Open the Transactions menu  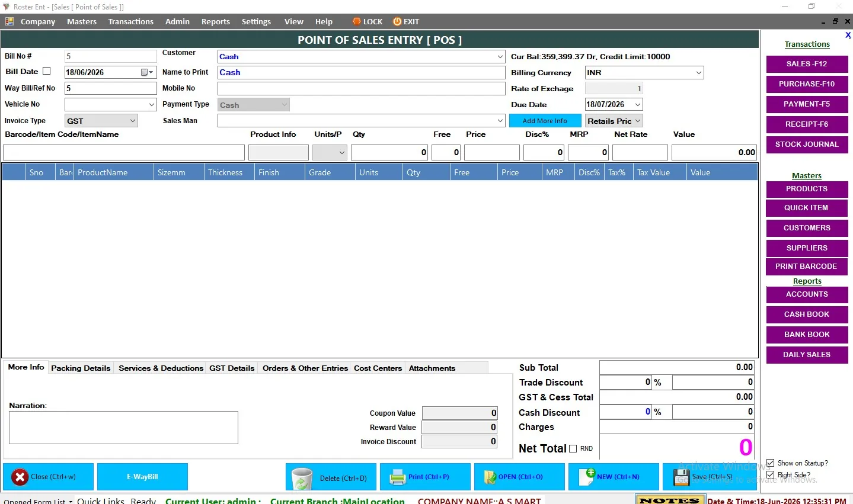point(130,21)
